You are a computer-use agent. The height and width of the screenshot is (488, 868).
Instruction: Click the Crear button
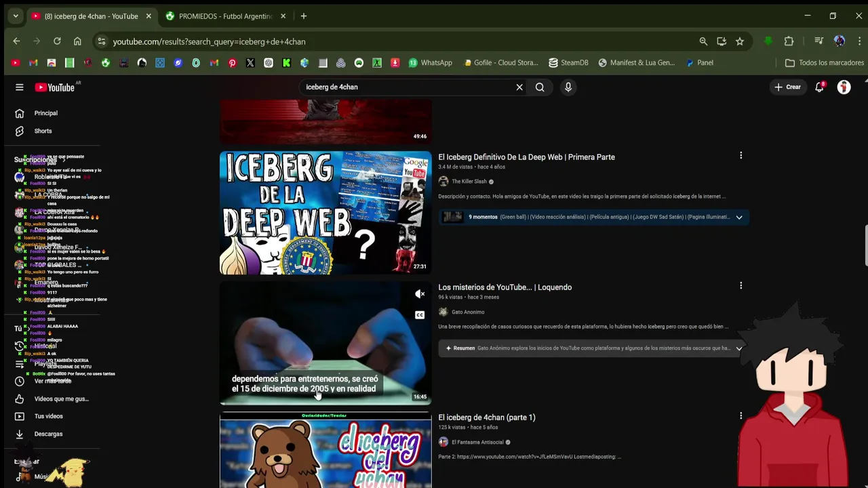click(x=787, y=87)
